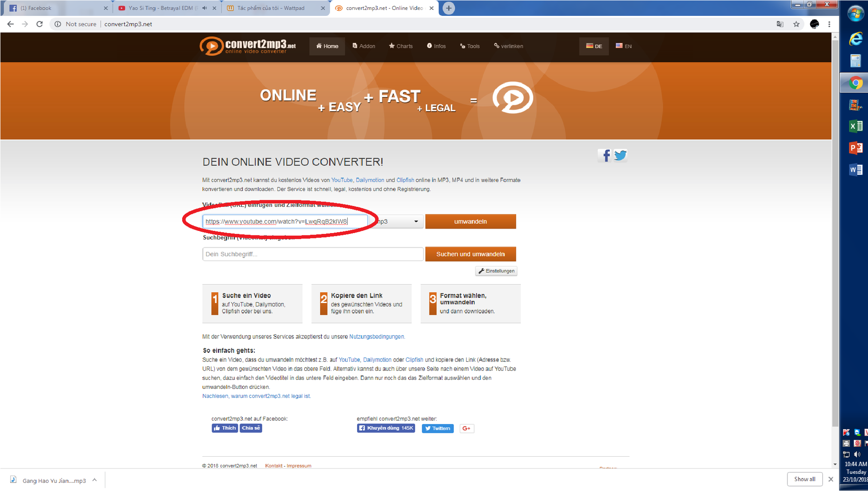Click the umwandeln button
This screenshot has height=491, width=868.
470,221
